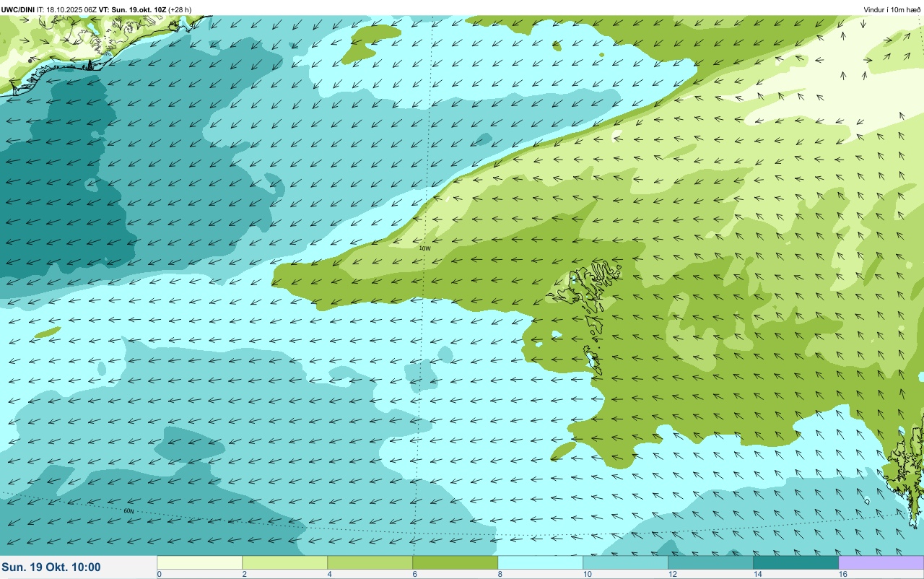Click the legend value '0'
Image resolution: width=924 pixels, height=579 pixels.
tap(160, 574)
